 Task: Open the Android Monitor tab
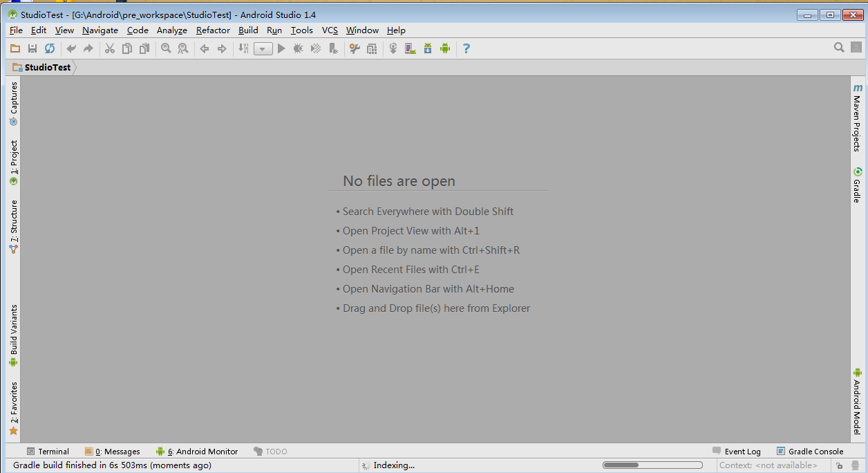[x=197, y=452]
